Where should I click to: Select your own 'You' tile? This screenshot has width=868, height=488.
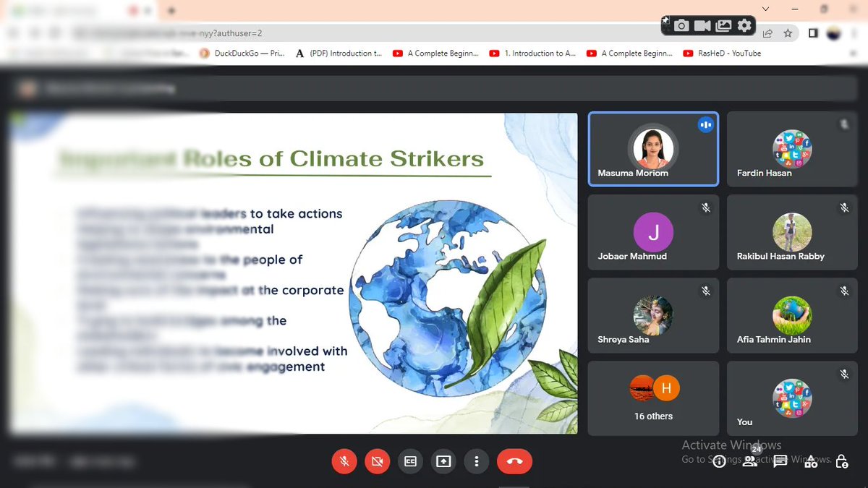792,398
